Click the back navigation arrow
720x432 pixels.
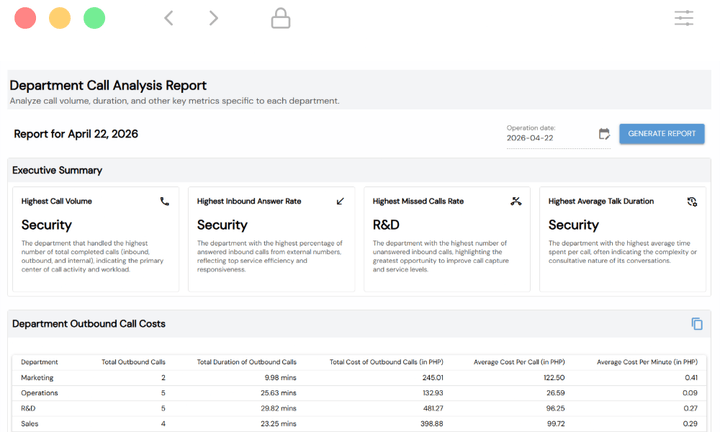(x=169, y=18)
